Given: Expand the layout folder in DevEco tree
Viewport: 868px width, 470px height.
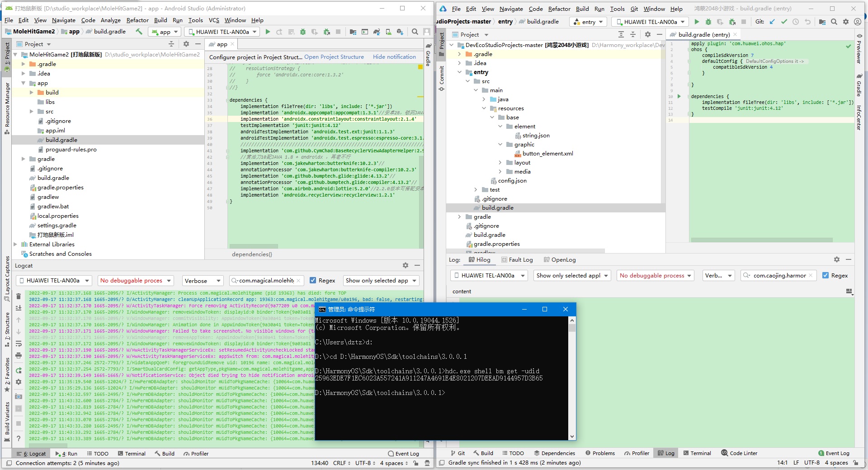Looking at the screenshot, I should [500, 163].
